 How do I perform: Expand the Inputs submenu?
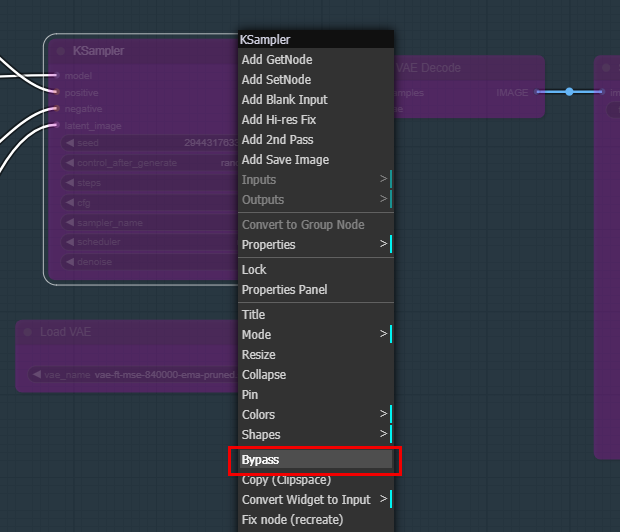pyautogui.click(x=316, y=180)
